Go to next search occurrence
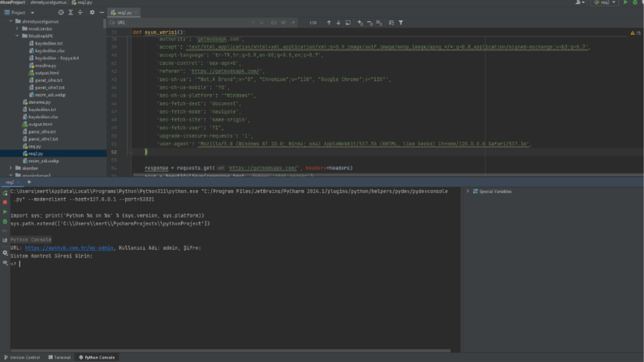644x362 pixels. 339,23
